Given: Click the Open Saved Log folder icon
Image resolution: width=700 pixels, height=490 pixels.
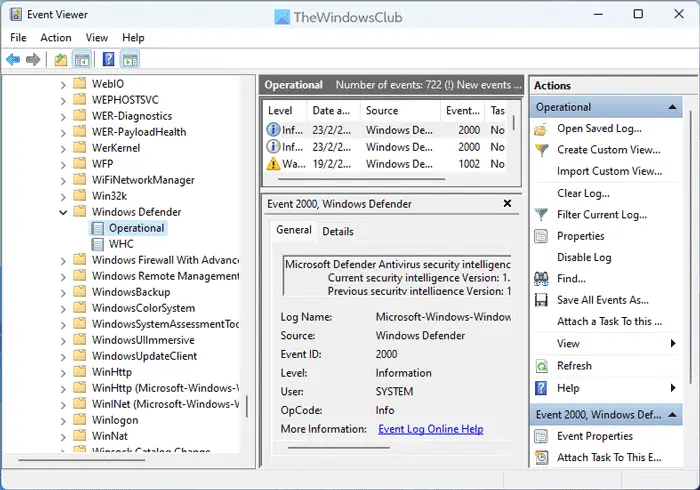Looking at the screenshot, I should click(x=541, y=129).
